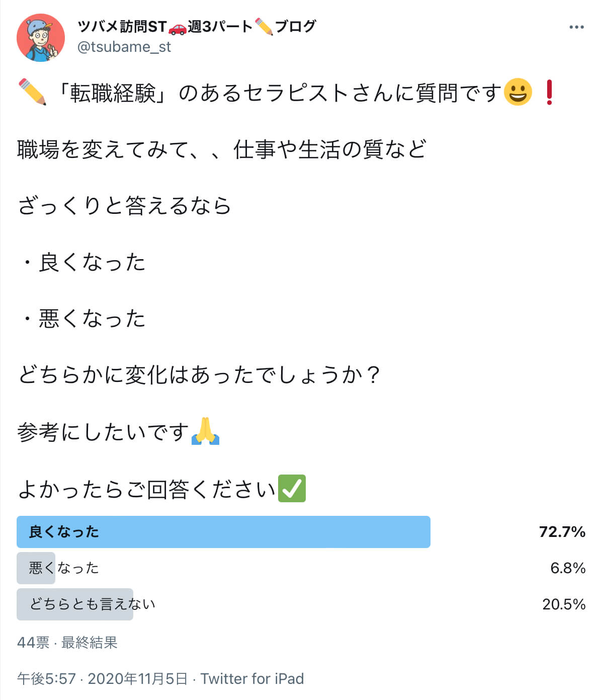Click the 20.5% result percentage

564,604
